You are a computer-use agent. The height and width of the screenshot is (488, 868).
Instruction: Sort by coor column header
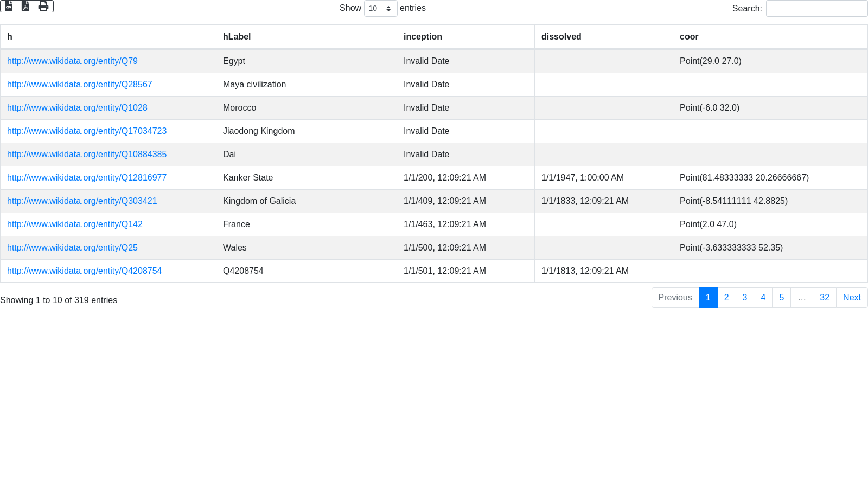(770, 37)
